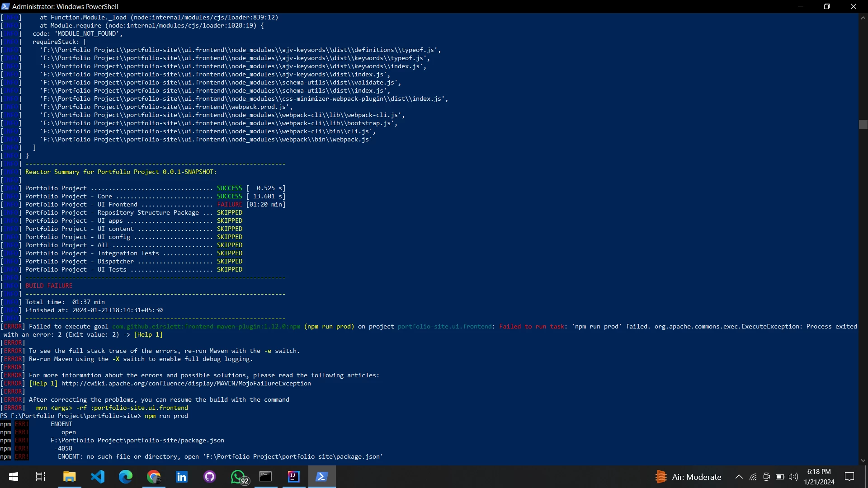The image size is (868, 488).
Task: Open Air: Moderate weather widget
Action: pyautogui.click(x=688, y=477)
